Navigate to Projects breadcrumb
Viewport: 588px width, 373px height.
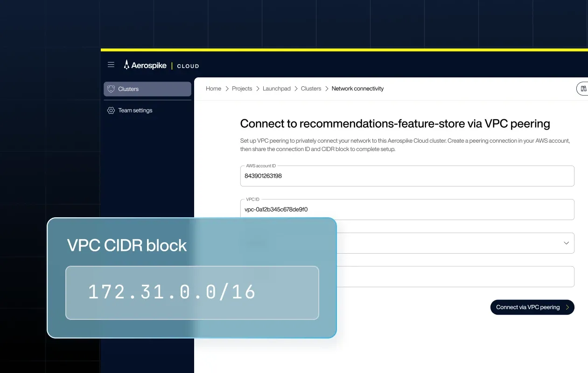click(242, 89)
